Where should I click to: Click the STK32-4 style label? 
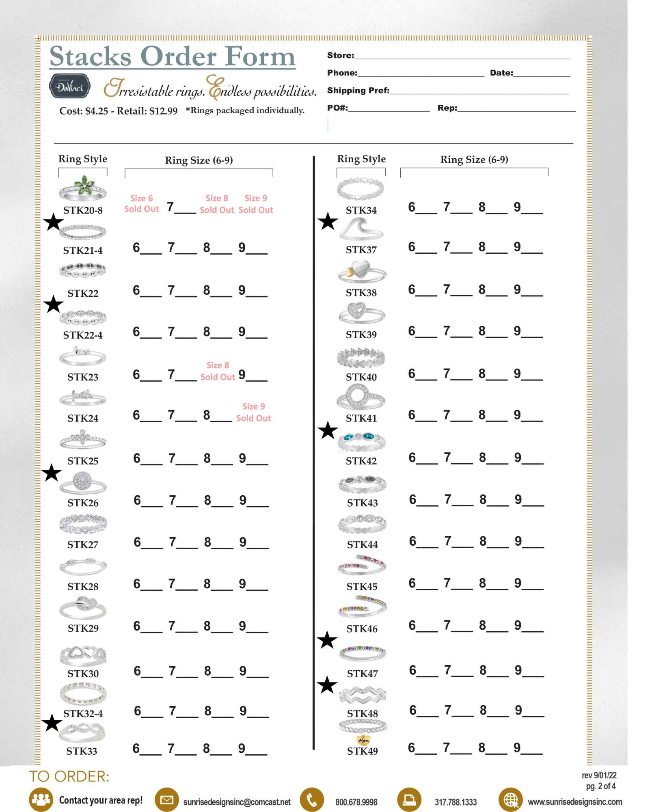[x=83, y=714]
